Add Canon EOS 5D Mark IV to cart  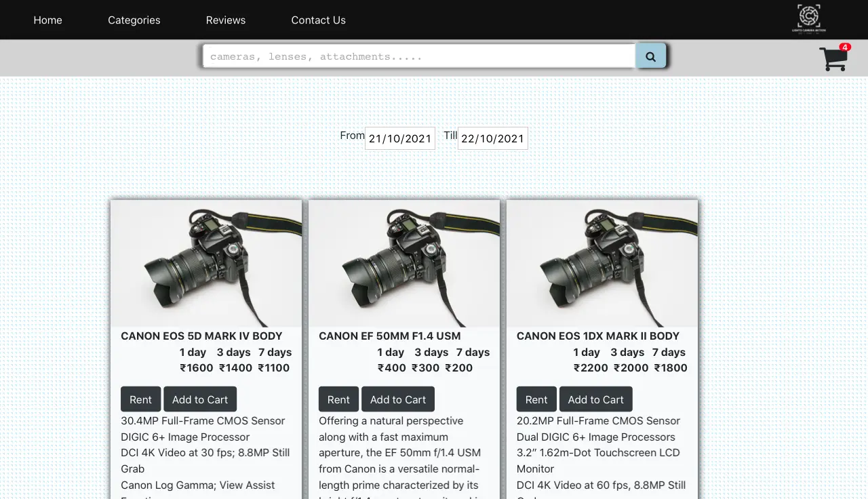click(200, 399)
